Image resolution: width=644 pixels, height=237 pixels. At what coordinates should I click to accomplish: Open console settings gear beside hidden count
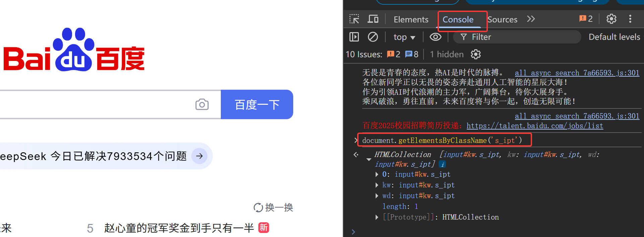tap(476, 54)
